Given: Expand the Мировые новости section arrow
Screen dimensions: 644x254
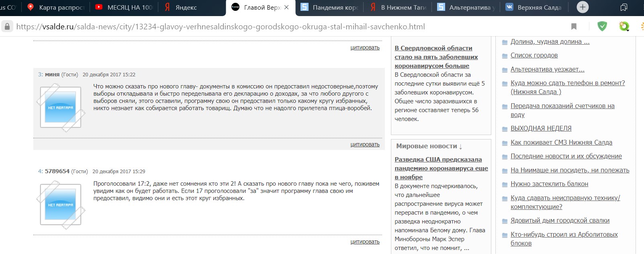Looking at the screenshot, I should point(460,147).
